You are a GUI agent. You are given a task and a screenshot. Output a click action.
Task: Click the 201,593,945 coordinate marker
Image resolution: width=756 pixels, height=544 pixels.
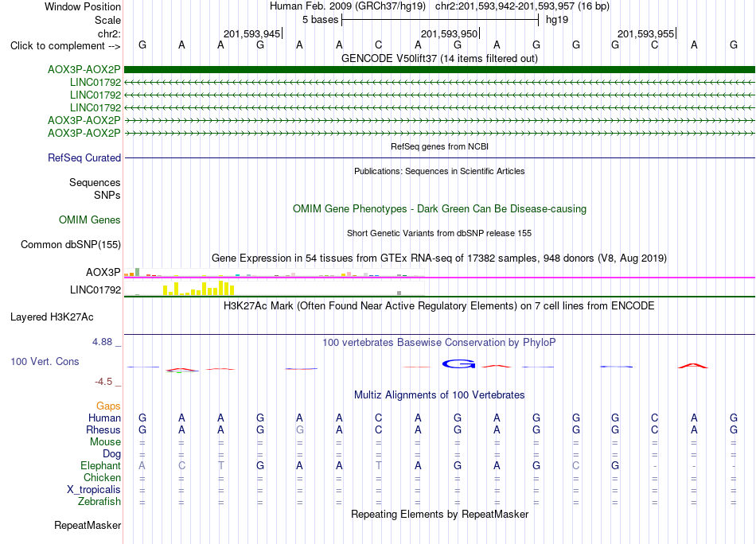pyautogui.click(x=252, y=33)
